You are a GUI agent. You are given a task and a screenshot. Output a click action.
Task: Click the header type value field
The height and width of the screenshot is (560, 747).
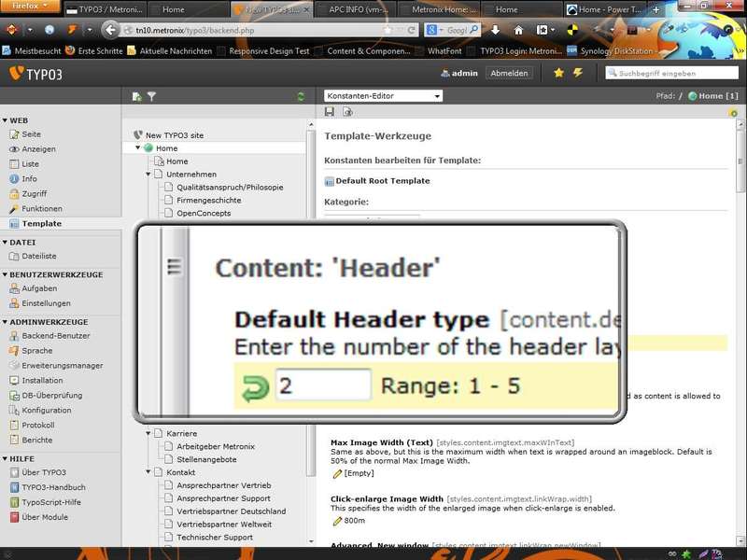click(323, 385)
